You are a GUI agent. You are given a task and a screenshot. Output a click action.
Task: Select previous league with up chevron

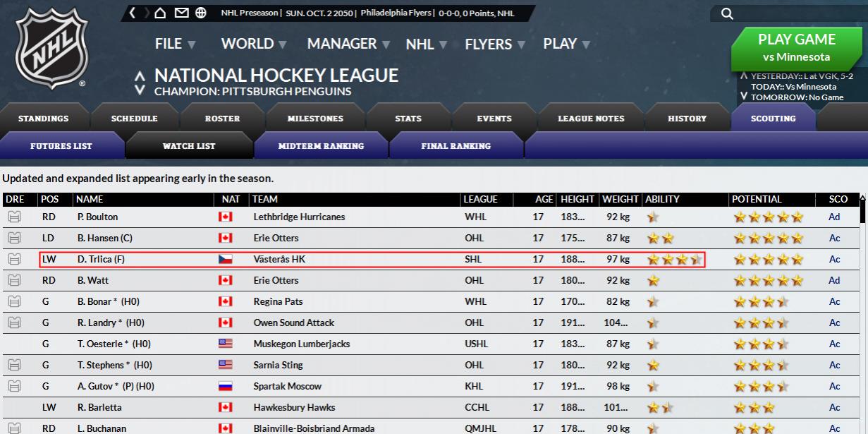click(140, 76)
